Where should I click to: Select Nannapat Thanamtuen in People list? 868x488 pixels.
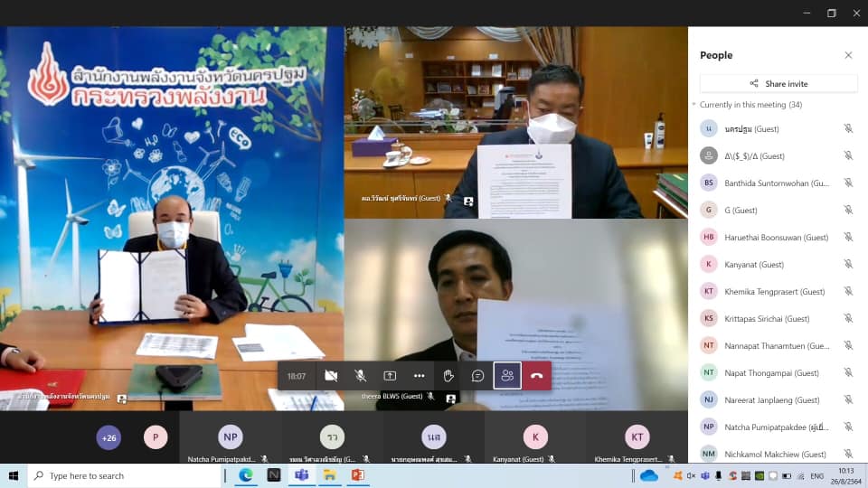pyautogui.click(x=778, y=346)
